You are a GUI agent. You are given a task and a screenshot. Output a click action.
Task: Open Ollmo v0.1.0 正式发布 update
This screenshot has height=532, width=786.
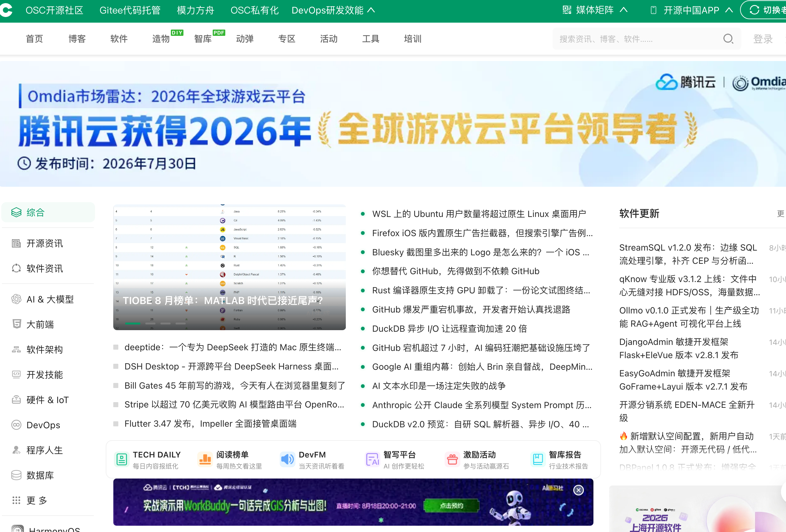coord(689,317)
